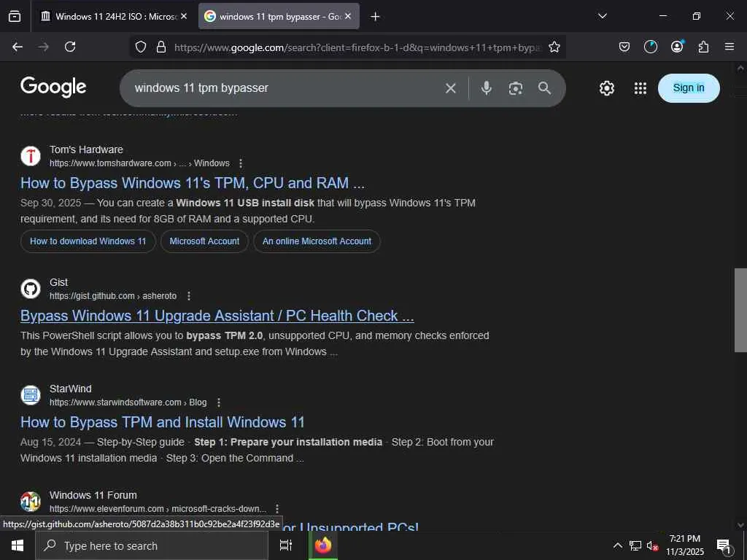
Task: Close the windows 11 tpm bypasser tab
Action: (x=348, y=16)
